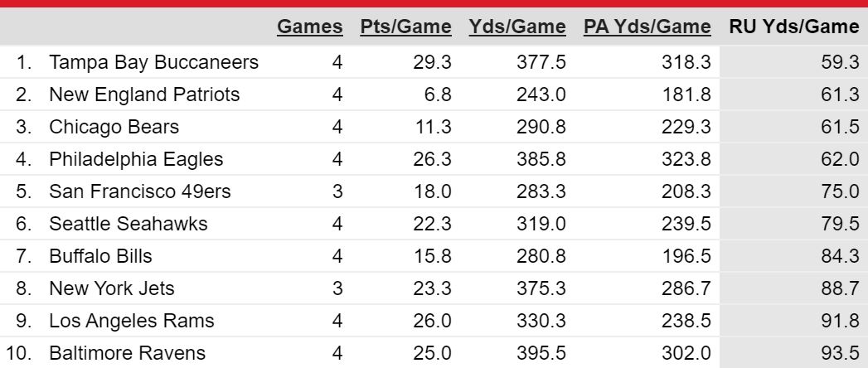Click Patriots' 6.8 points per game cell
This screenshot has width=868, height=368.
click(438, 94)
